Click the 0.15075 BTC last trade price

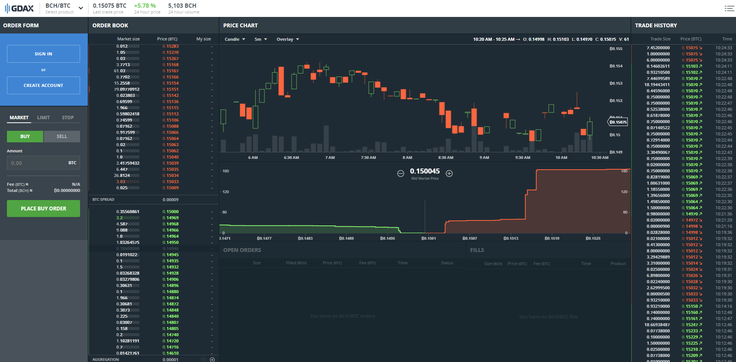pos(109,6)
